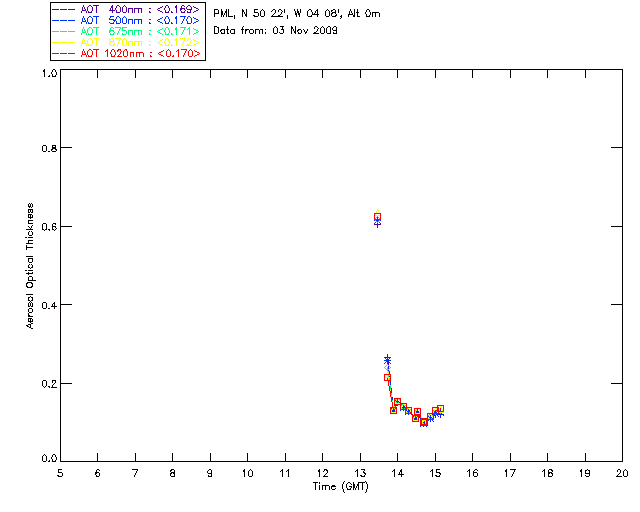Click the AOT 1020nm legend entry

click(x=127, y=53)
